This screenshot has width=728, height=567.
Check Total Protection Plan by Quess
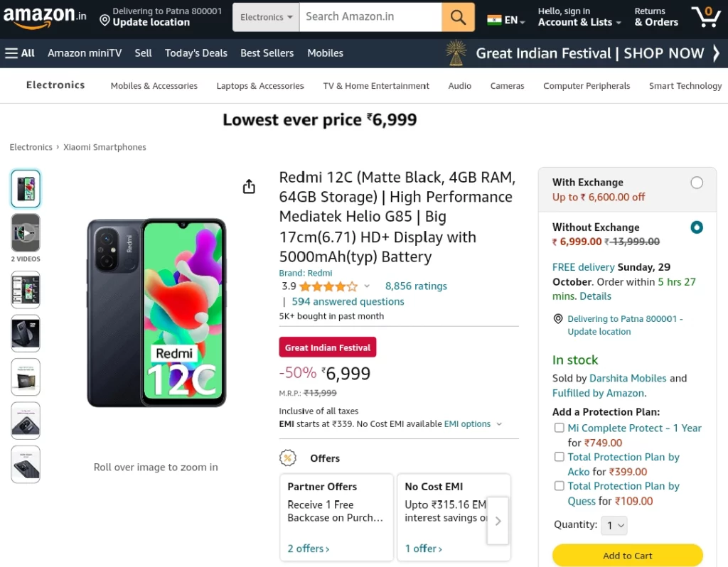560,486
